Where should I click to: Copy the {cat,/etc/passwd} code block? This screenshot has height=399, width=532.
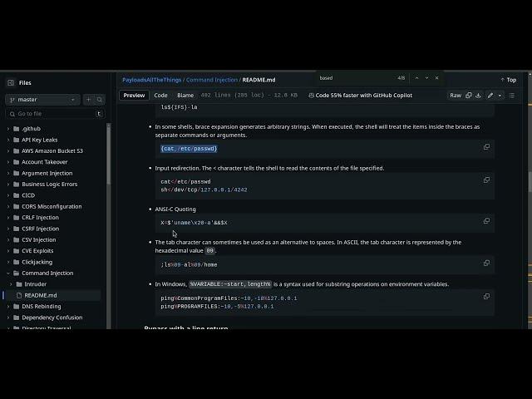[486, 147]
